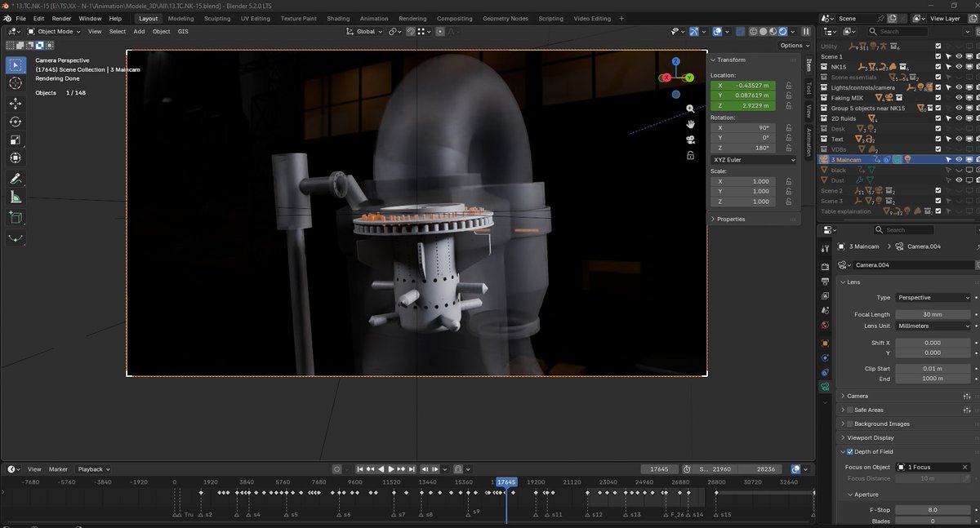Screen dimensions: 980x528
Task: Expand the Camera panel in properties
Action: click(x=857, y=396)
